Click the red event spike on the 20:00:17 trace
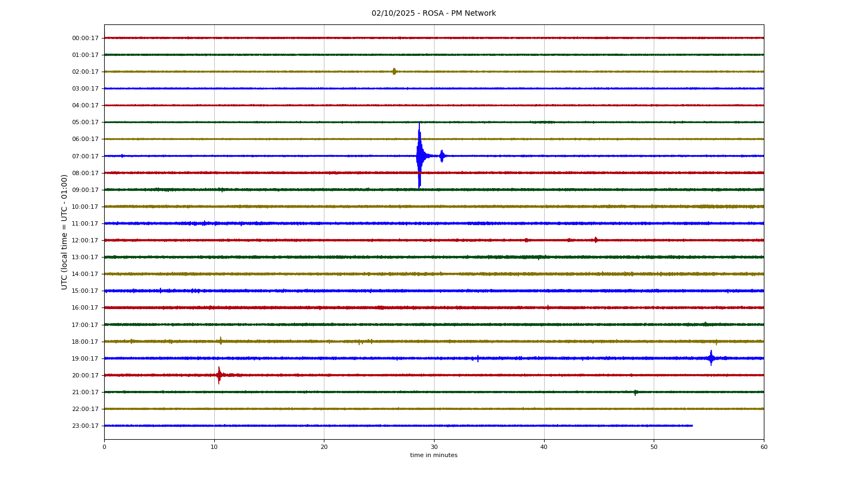The image size is (868, 488). [219, 375]
